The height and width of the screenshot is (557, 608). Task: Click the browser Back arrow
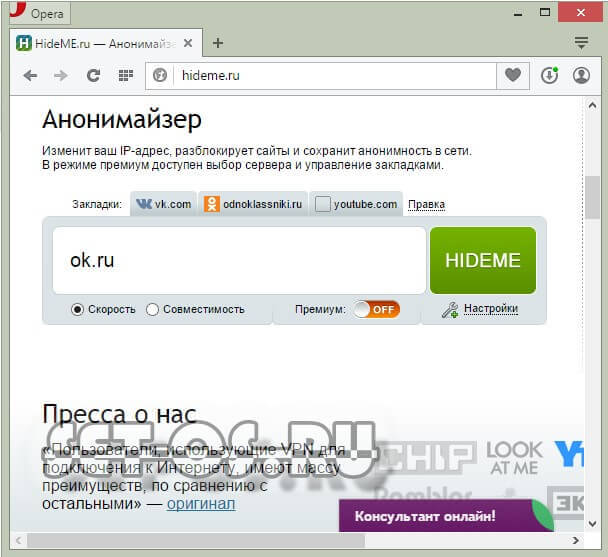(x=30, y=75)
